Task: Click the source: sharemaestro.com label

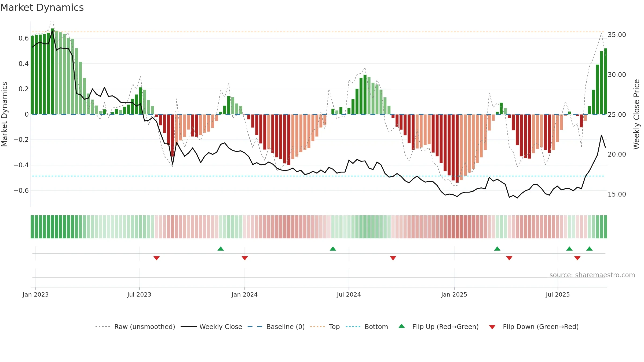Action: tap(592, 275)
